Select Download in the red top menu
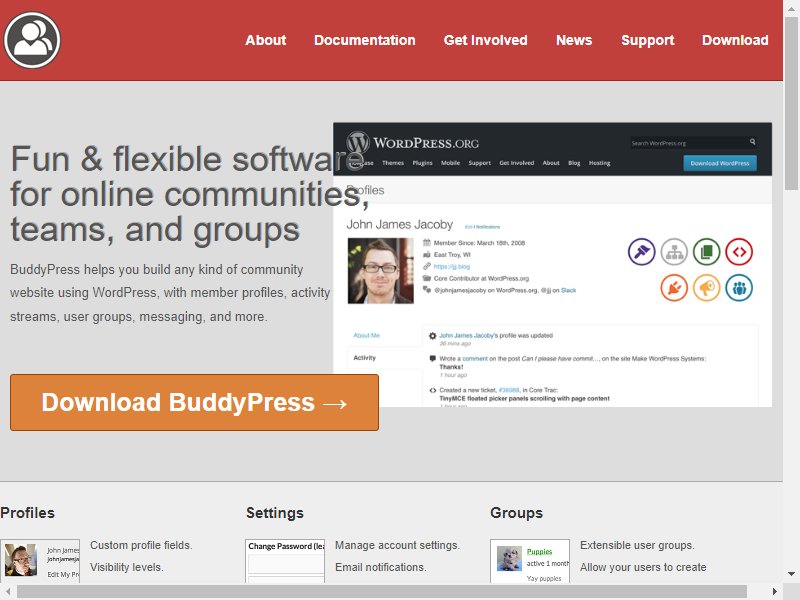 (735, 40)
